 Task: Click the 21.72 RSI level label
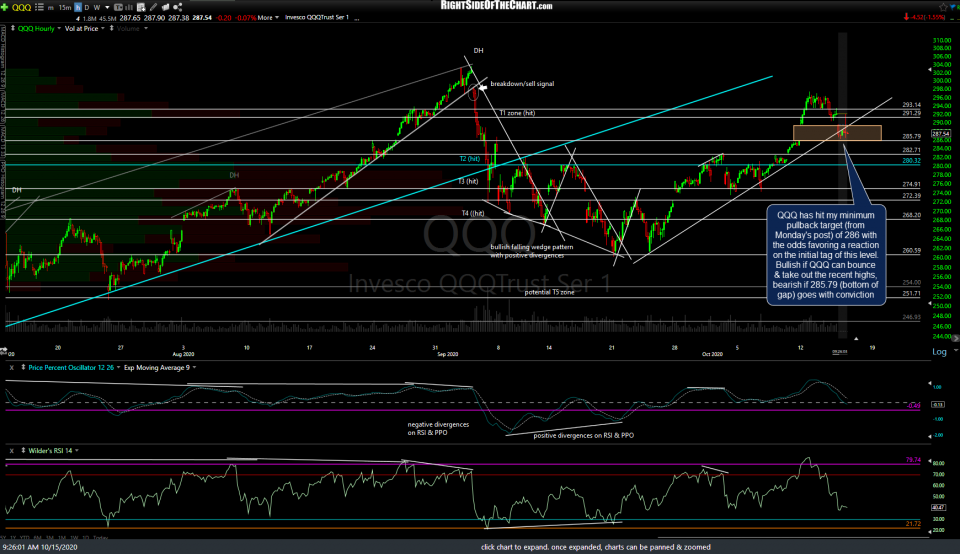[x=913, y=524]
